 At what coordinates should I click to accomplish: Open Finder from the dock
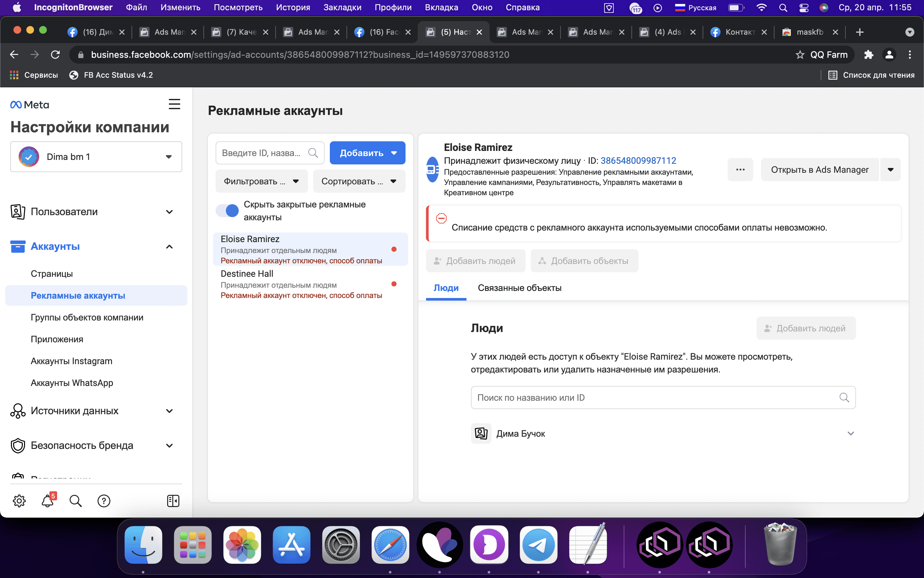point(143,545)
